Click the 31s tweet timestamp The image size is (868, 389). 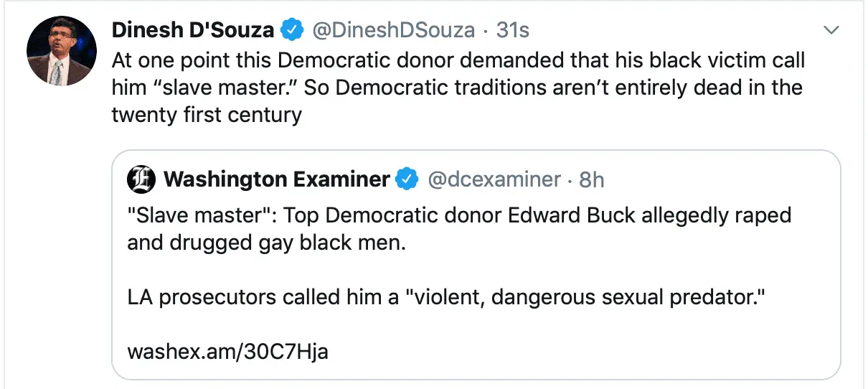click(513, 30)
